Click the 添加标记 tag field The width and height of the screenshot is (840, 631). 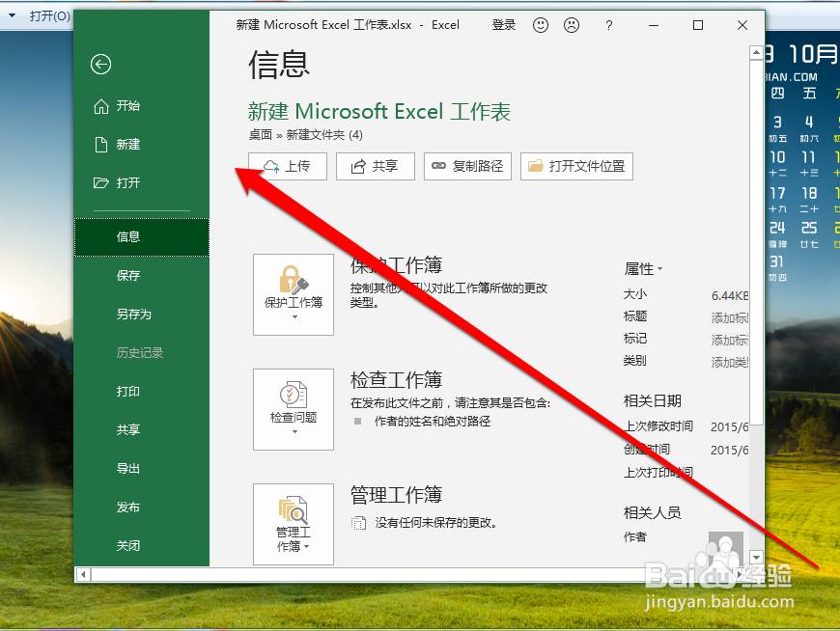pyautogui.click(x=730, y=340)
